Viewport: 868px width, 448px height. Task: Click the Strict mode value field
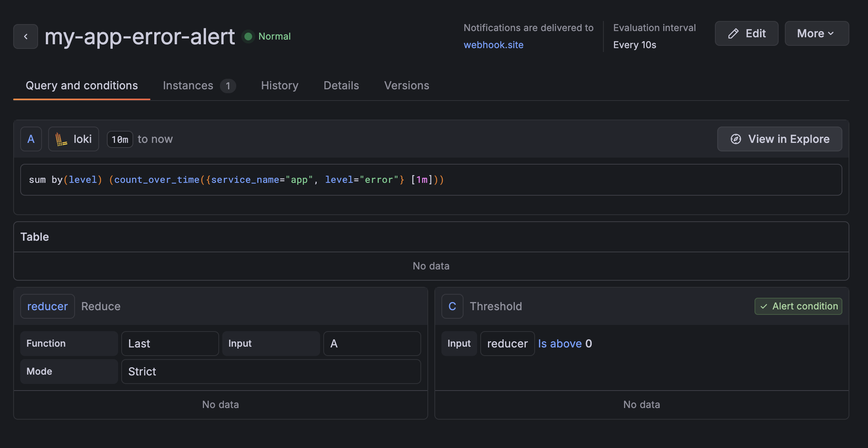pos(271,372)
